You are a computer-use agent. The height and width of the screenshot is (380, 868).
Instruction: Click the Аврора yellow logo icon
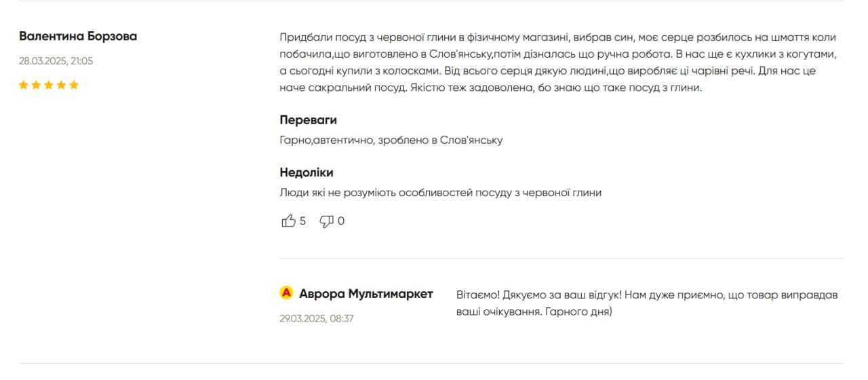[286, 292]
